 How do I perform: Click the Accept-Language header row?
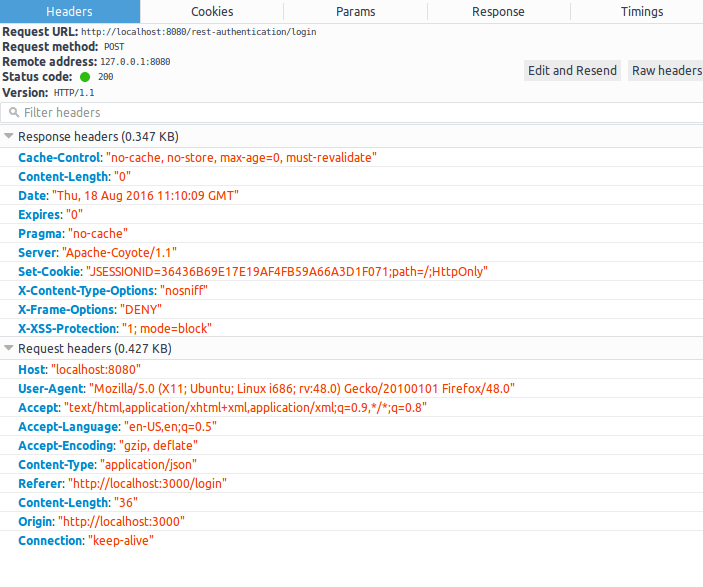click(352, 426)
